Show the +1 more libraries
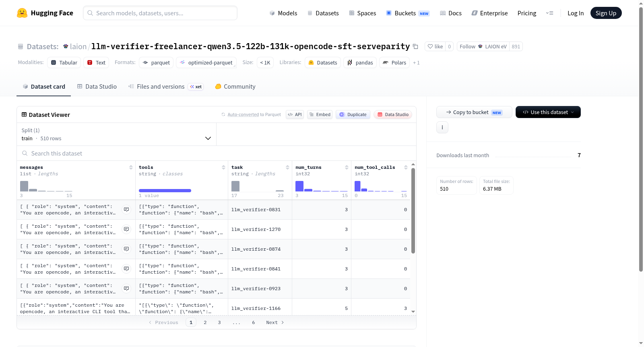The height and width of the screenshot is (347, 644). point(416,62)
